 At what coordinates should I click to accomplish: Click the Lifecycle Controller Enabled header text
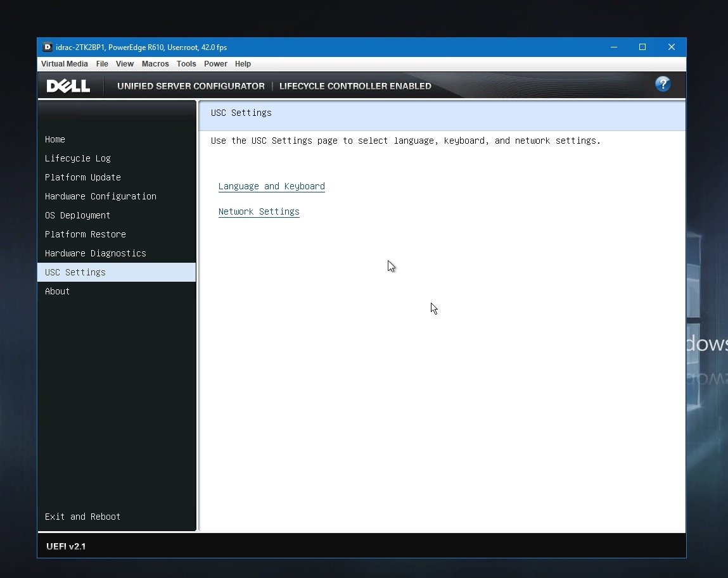pos(355,86)
